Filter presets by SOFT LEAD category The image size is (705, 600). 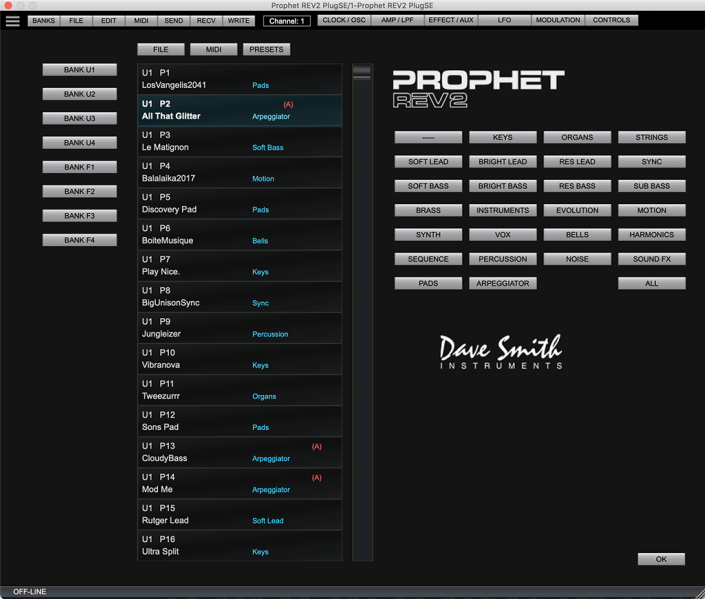[428, 161]
